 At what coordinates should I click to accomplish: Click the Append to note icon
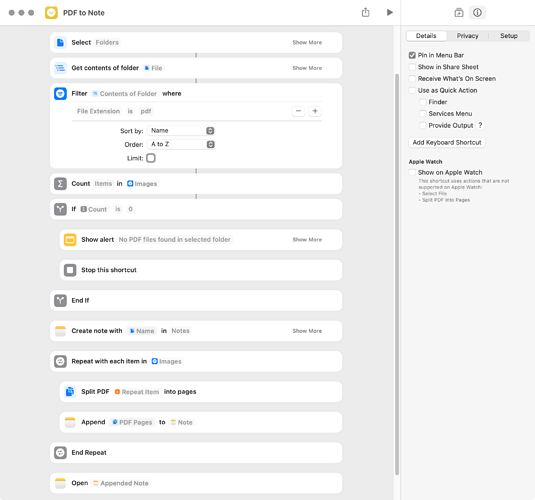point(70,422)
